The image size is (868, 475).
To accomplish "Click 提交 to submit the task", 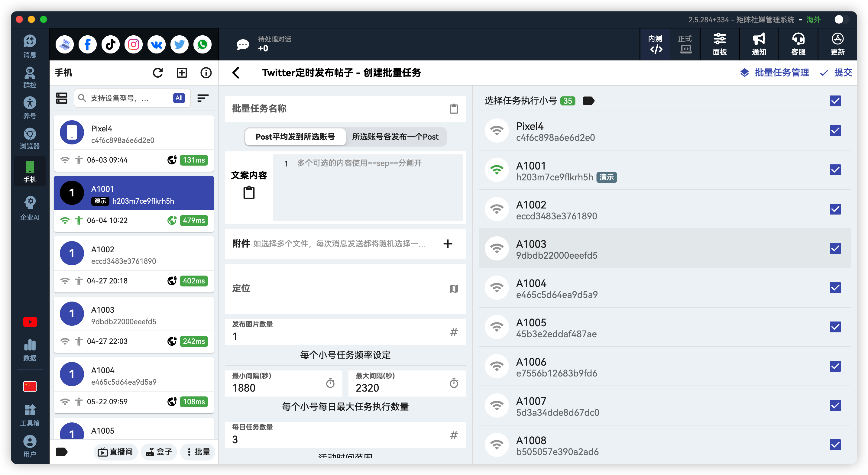I will pos(836,73).
